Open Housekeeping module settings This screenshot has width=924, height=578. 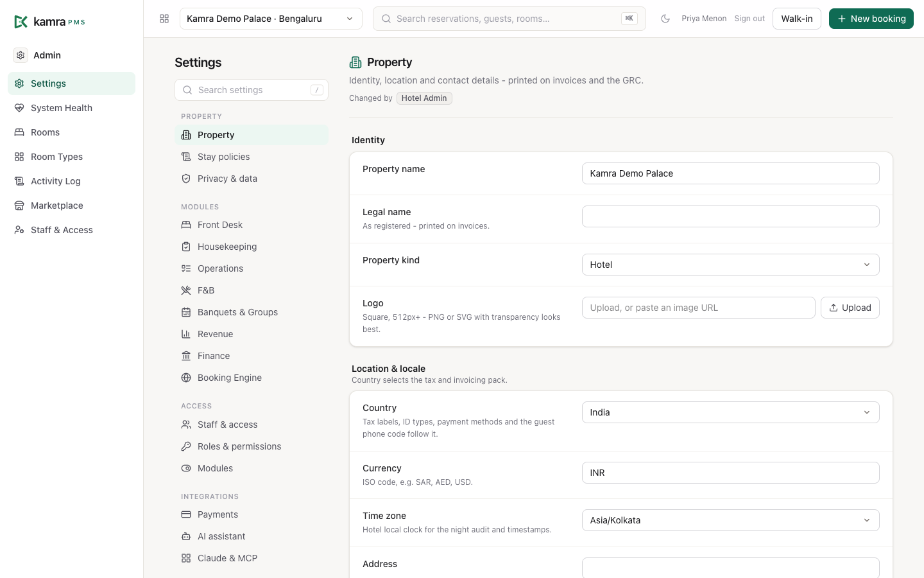(x=252, y=247)
